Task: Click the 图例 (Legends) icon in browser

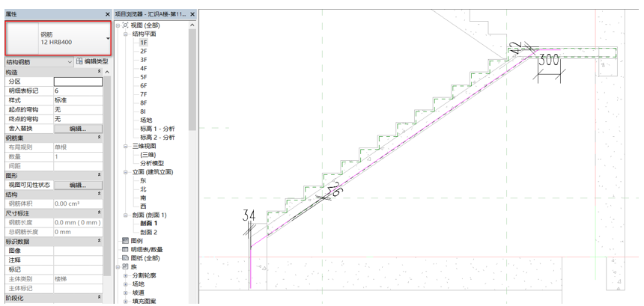Action: [x=125, y=241]
